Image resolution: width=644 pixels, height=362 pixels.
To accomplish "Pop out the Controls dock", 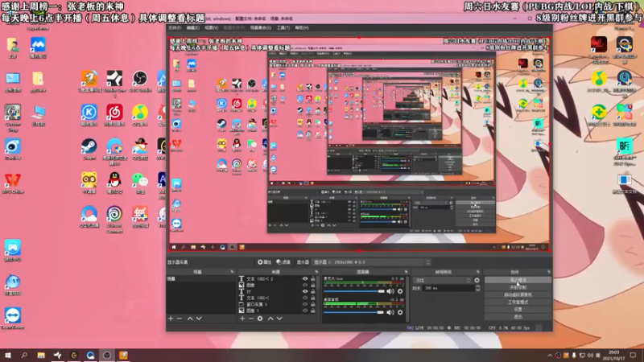I will point(549,272).
